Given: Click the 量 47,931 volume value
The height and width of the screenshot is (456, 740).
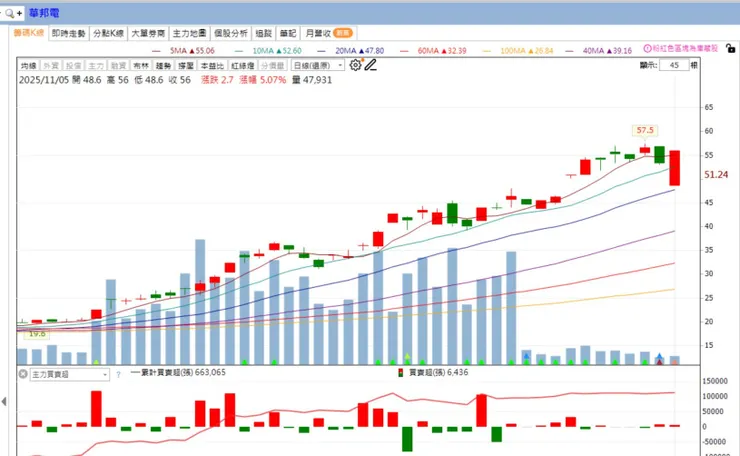Looking at the screenshot, I should pos(311,80).
